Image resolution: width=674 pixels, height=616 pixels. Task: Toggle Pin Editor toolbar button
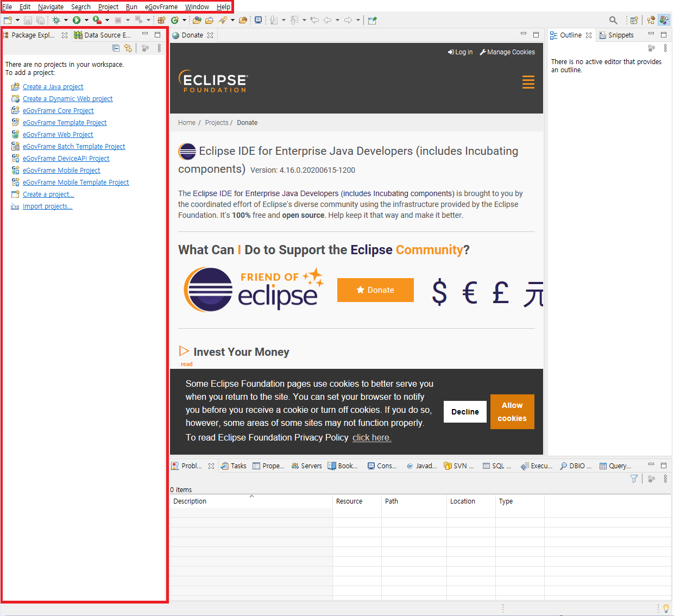(x=372, y=20)
